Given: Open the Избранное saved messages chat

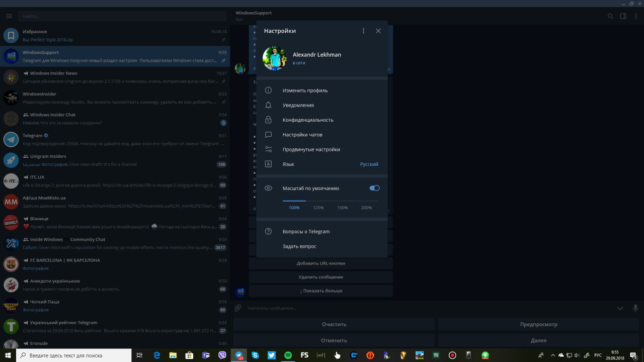Looking at the screenshot, I should click(115, 36).
